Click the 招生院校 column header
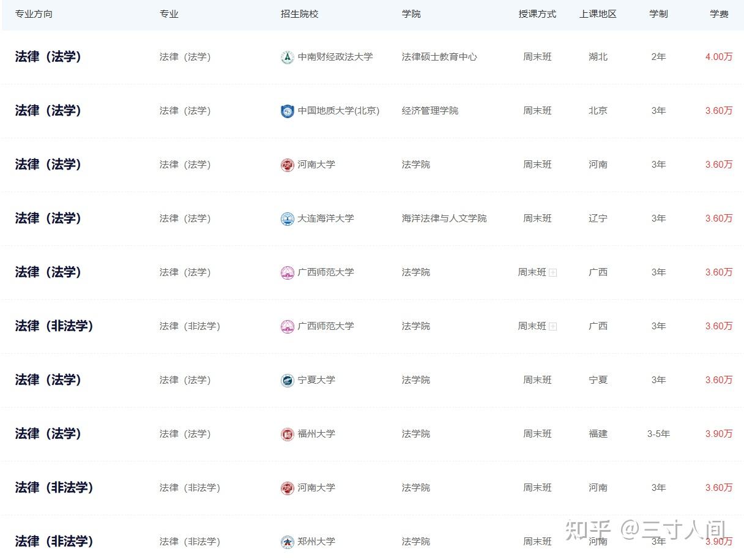744x560 pixels. pos(299,13)
